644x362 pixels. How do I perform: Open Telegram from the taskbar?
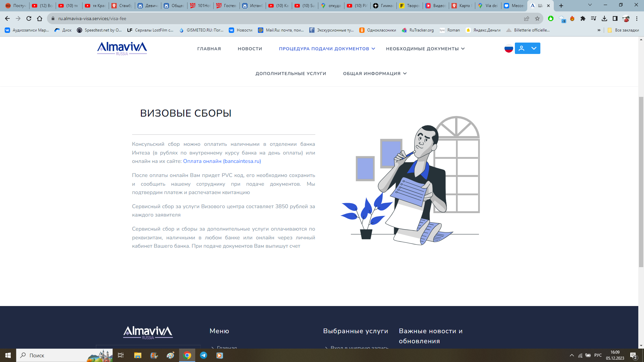click(204, 355)
